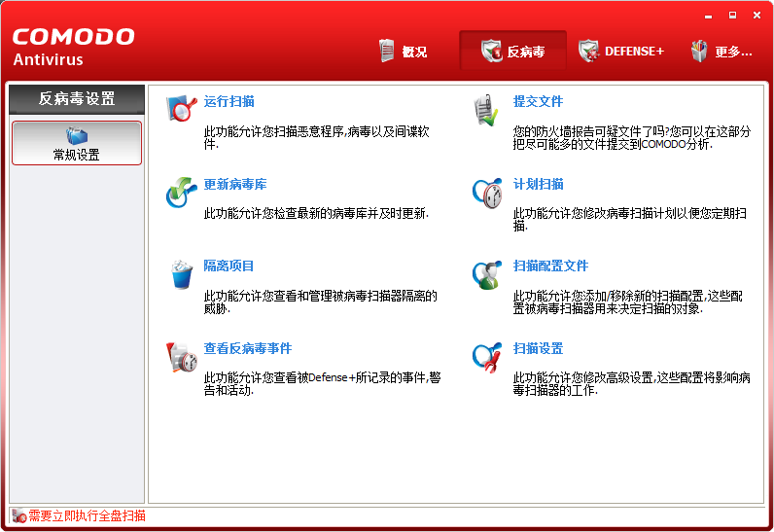Select the 反病毒 tab
Viewport: 774px width, 532px height.
512,51
